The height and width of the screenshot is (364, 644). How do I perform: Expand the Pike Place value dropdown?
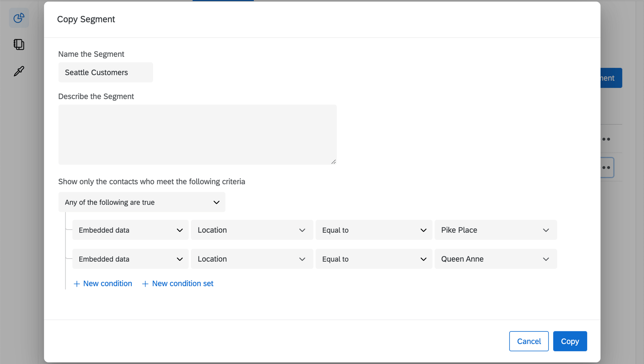click(496, 230)
